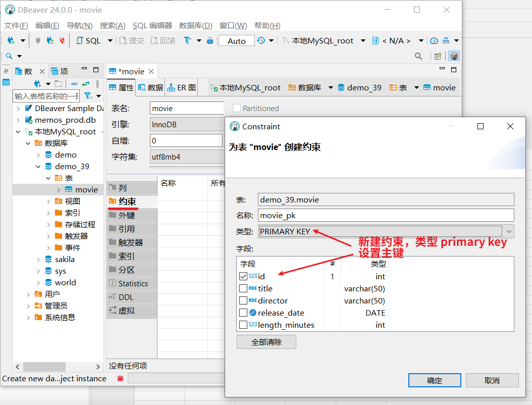
Task: Expand the demo database node
Action: coord(38,155)
